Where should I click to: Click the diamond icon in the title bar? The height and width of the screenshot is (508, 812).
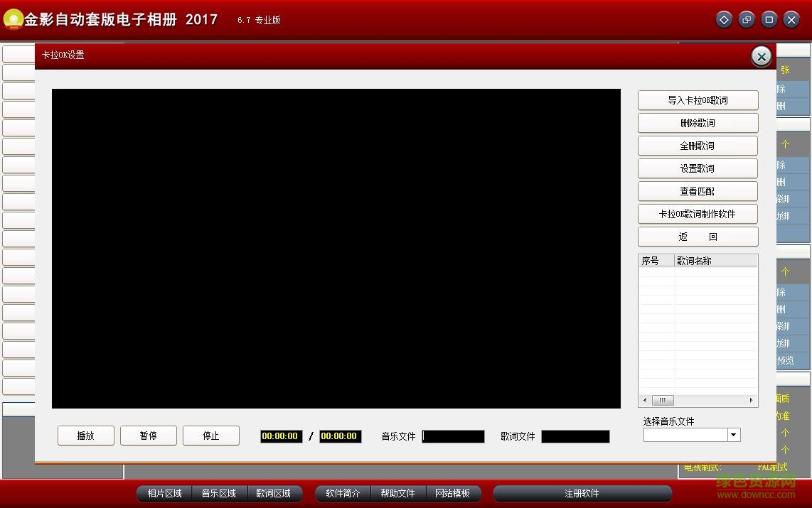tap(724, 19)
